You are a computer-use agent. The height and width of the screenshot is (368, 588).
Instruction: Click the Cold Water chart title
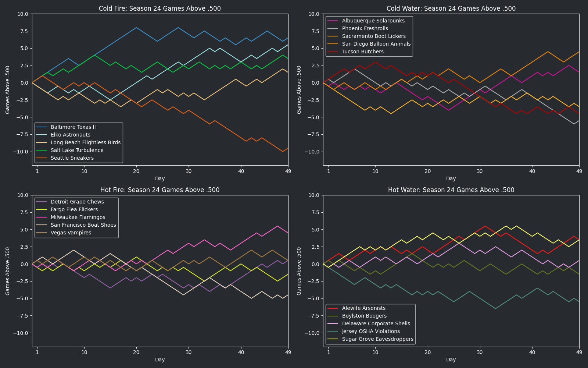point(451,8)
